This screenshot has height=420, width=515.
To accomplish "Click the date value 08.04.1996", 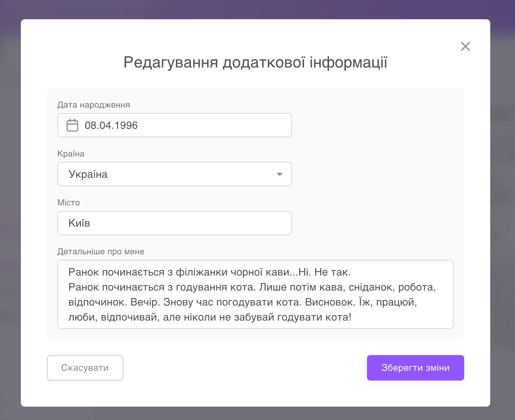I will pyautogui.click(x=111, y=126).
